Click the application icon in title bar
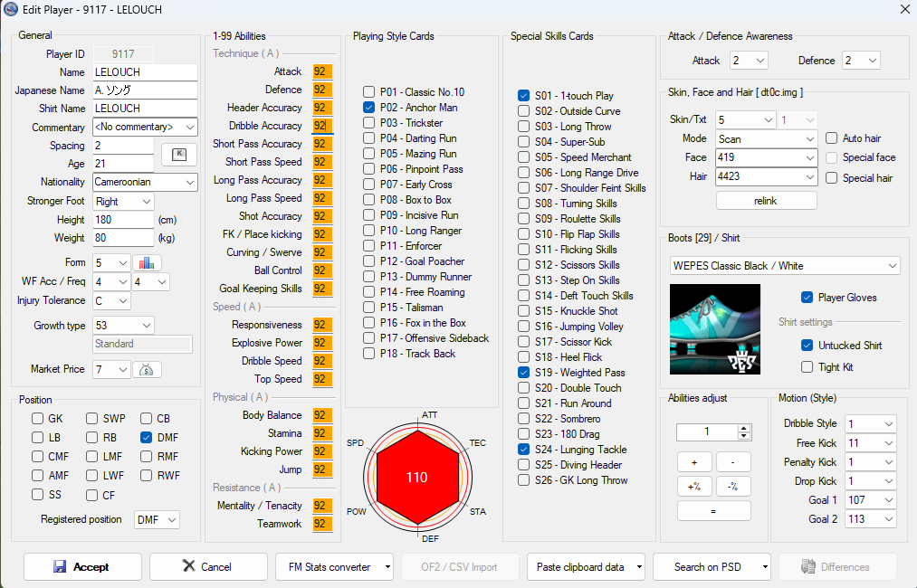Viewport: 917px width, 588px height. [x=11, y=9]
